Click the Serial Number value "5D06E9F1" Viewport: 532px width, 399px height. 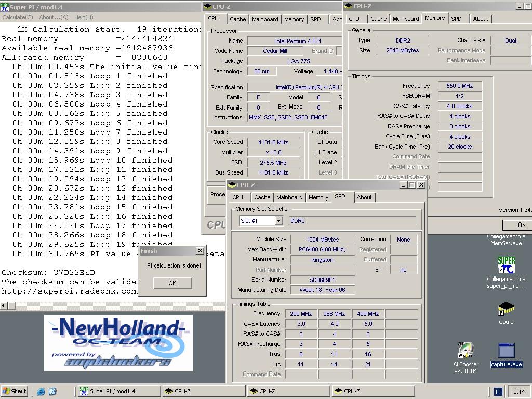click(x=322, y=280)
